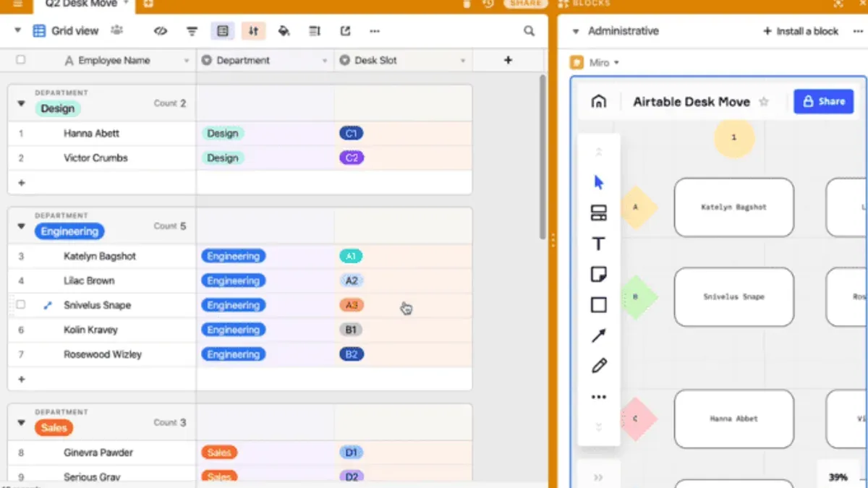Open the Administrative dashboard dropdown
This screenshot has height=488, width=868.
[576, 31]
